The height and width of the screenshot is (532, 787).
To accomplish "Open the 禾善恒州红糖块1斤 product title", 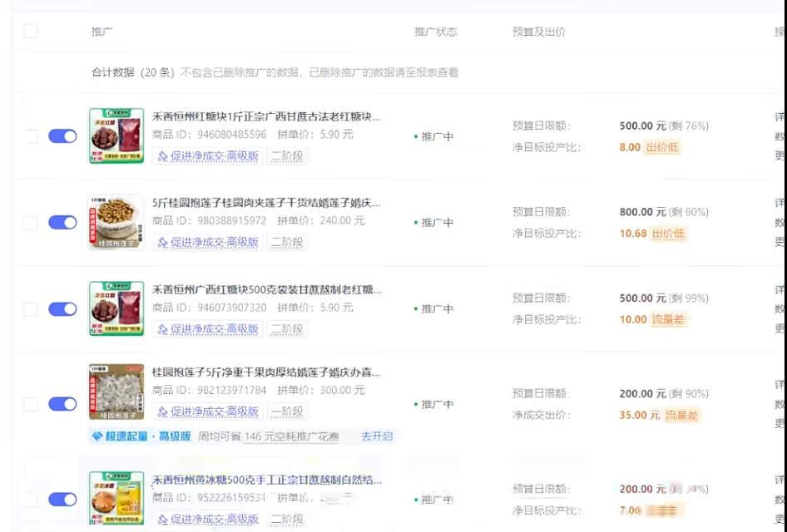I will [266, 117].
